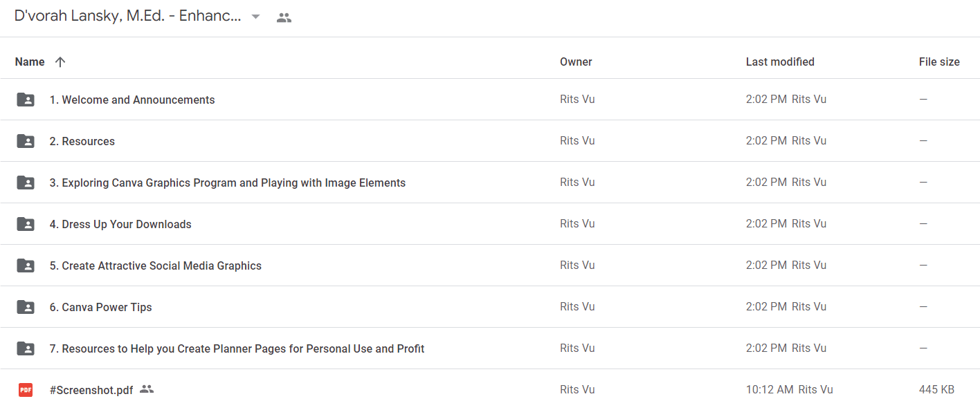This screenshot has width=980, height=410.
Task: Click the shared folder icon beside 2. Resources
Action: [x=26, y=141]
